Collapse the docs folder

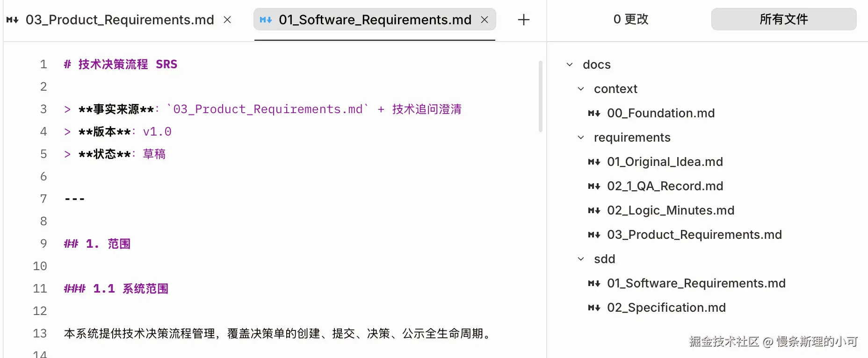(x=570, y=64)
